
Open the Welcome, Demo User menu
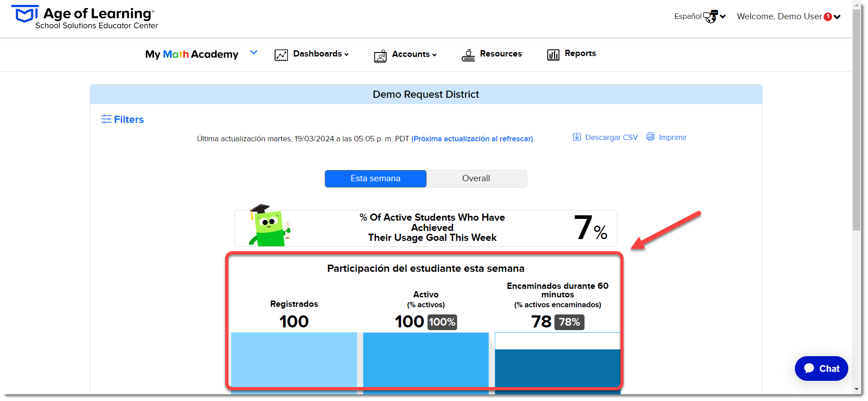(x=789, y=17)
